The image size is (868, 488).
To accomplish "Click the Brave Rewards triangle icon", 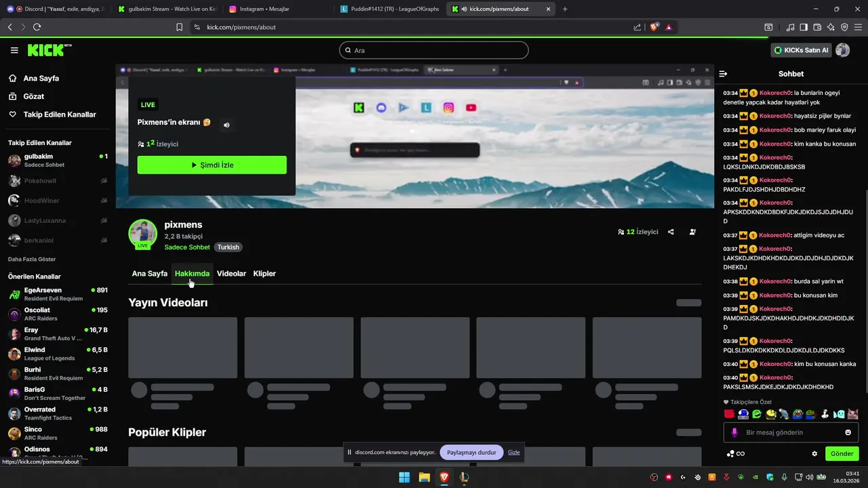I will [669, 27].
